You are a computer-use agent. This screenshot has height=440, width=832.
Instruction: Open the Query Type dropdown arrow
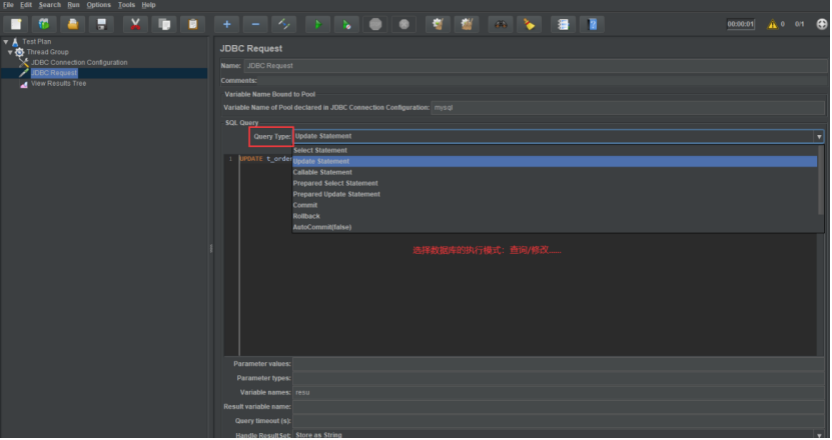point(818,136)
